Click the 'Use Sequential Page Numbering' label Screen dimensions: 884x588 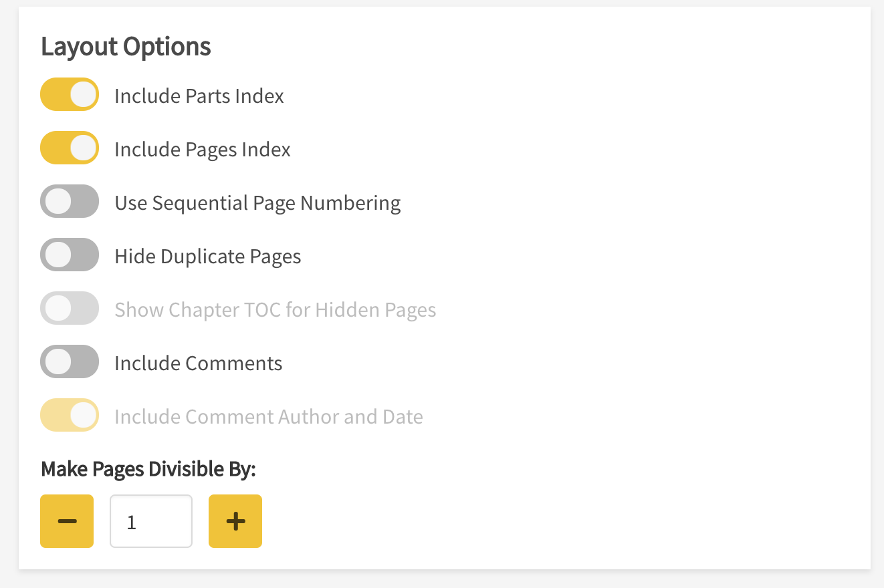[x=257, y=203]
